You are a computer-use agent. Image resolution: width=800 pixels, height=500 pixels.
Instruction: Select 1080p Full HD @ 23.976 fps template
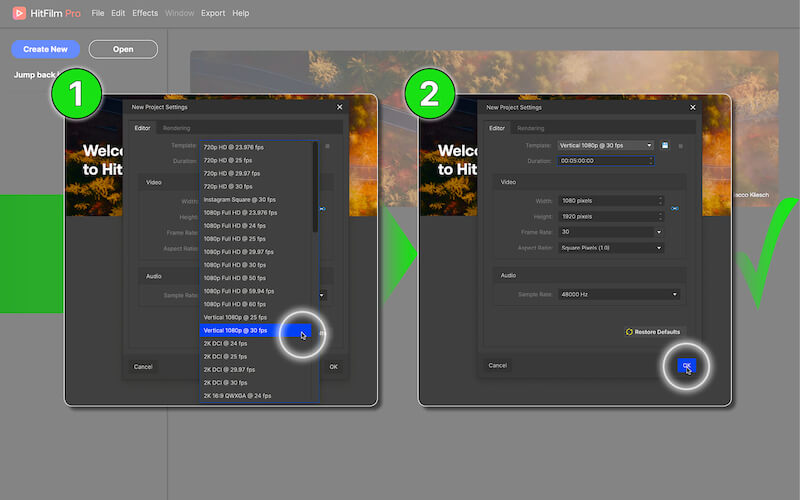click(x=256, y=213)
